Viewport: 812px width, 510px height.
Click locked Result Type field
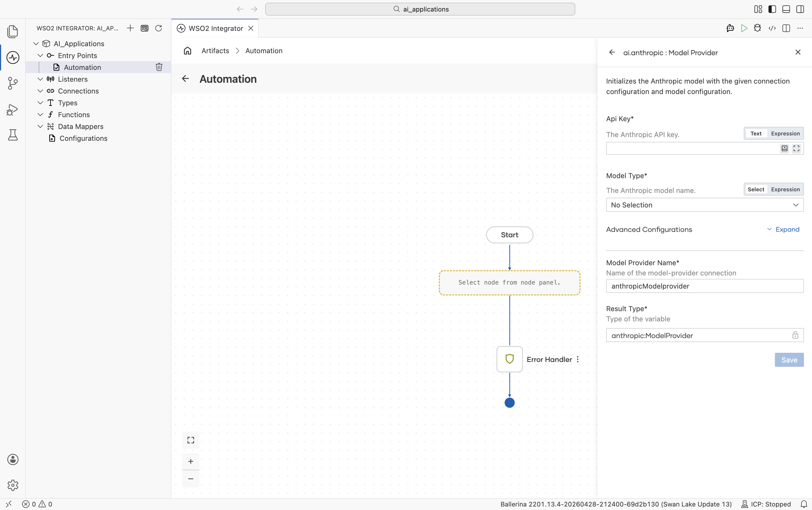[x=705, y=335]
